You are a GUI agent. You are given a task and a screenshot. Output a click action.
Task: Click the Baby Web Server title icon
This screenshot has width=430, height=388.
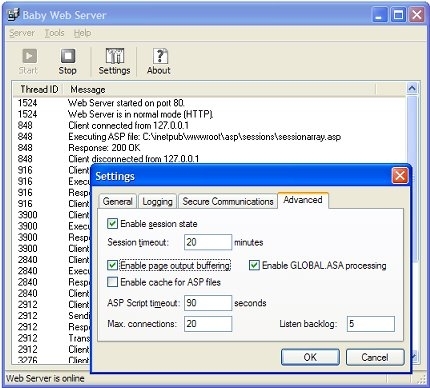point(14,15)
